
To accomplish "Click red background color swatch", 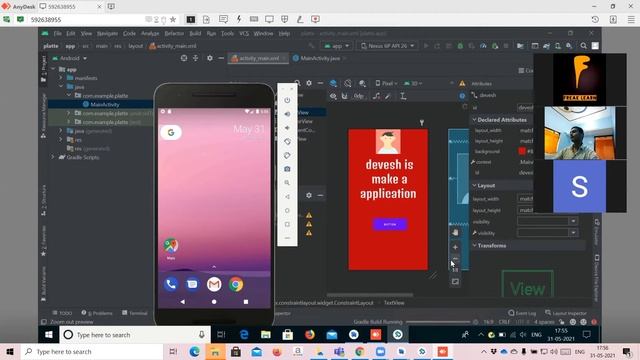I will 522,151.
